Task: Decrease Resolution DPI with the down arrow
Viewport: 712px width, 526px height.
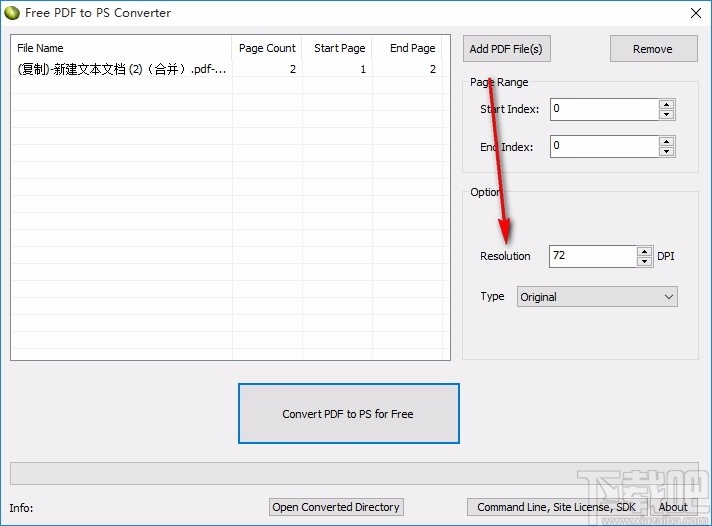Action: pos(644,262)
